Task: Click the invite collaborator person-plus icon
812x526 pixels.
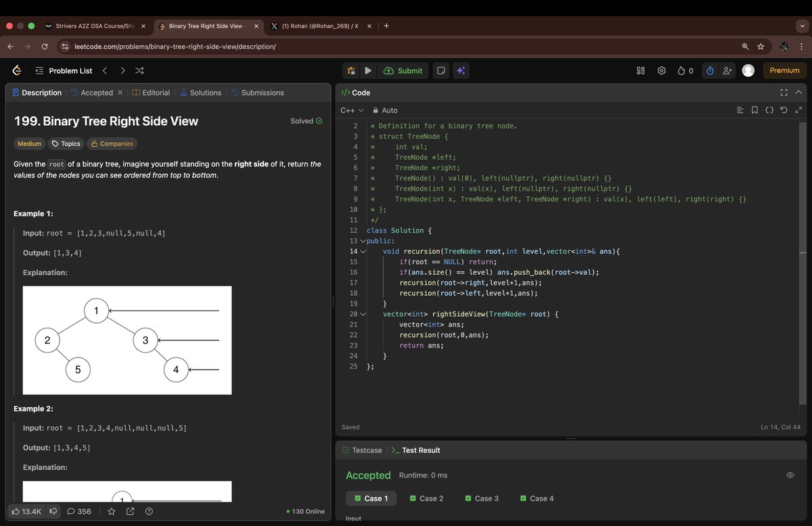Action: (728, 70)
